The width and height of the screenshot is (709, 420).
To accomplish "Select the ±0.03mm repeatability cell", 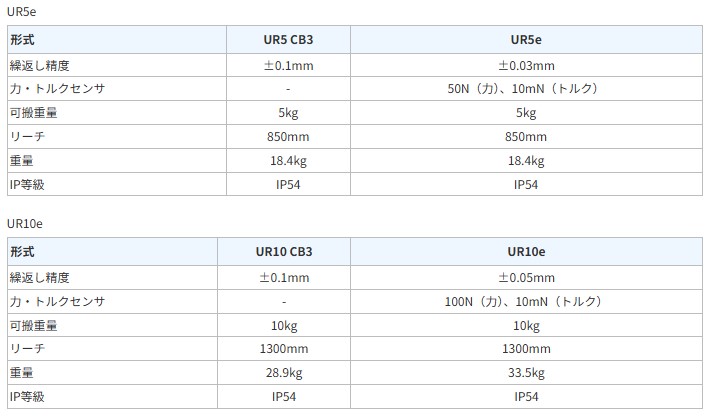I will (x=526, y=65).
